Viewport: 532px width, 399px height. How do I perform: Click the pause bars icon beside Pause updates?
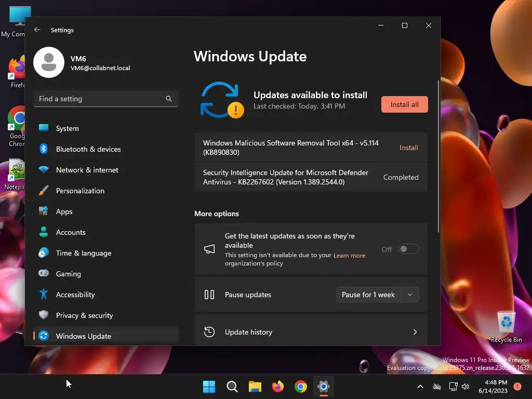coord(209,295)
